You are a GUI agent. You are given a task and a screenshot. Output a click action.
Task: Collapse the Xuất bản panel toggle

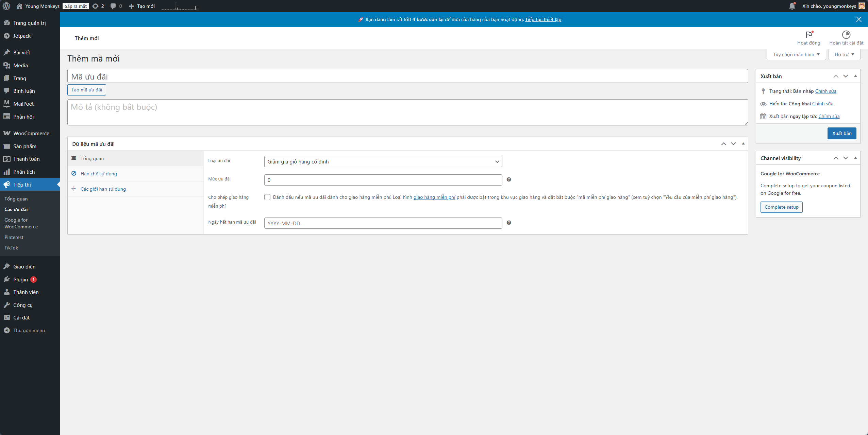pos(855,76)
